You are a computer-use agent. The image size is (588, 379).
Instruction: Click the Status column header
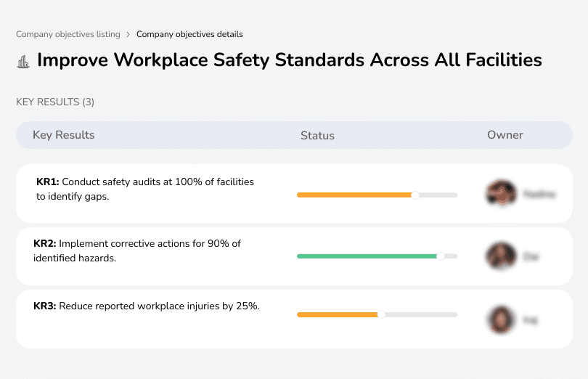tap(317, 136)
